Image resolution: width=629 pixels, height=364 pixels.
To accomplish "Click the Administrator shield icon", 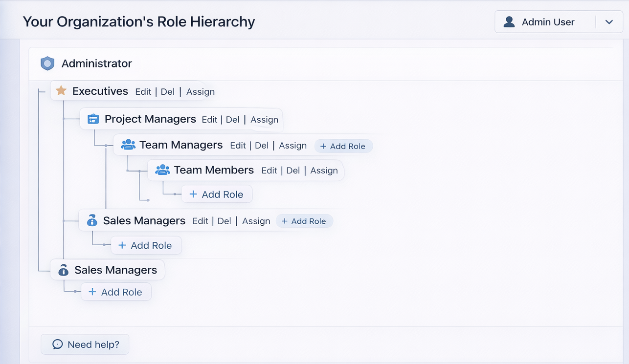I will [47, 64].
